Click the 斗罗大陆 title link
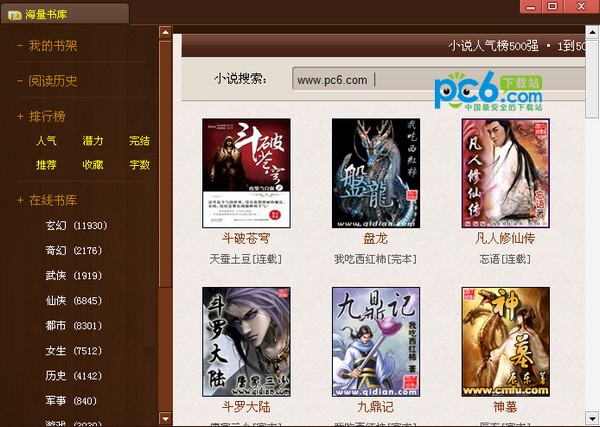The height and width of the screenshot is (427, 600). tap(246, 407)
